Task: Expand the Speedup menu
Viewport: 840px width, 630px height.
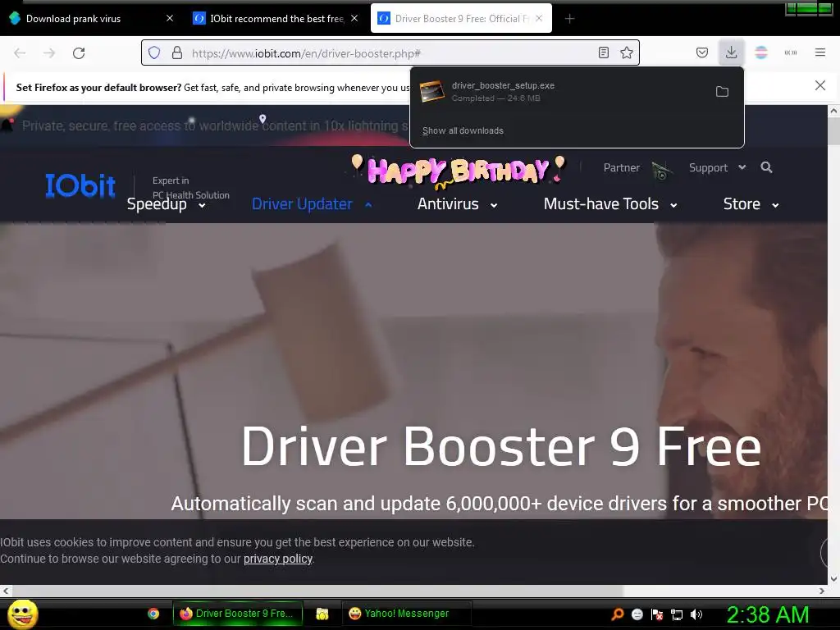Action: [x=166, y=204]
